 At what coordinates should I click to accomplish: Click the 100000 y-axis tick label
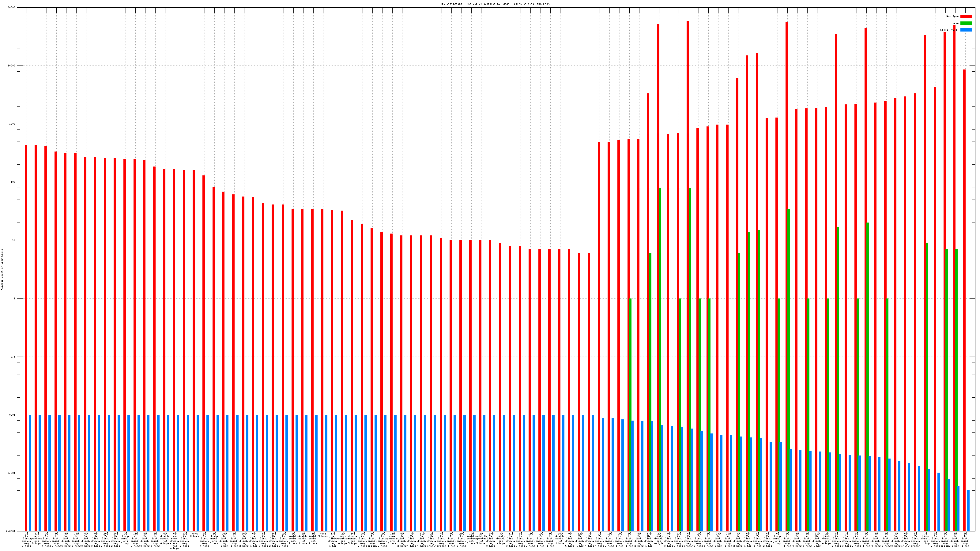pos(11,8)
